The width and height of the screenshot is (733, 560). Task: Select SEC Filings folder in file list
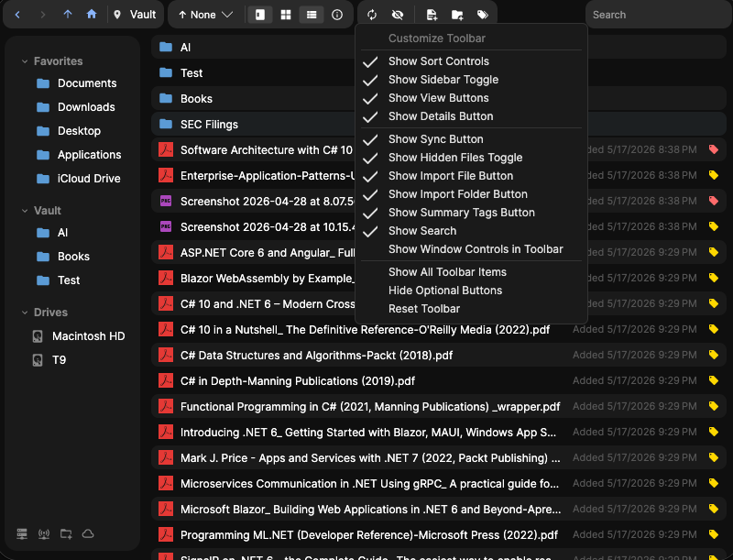click(x=439, y=125)
